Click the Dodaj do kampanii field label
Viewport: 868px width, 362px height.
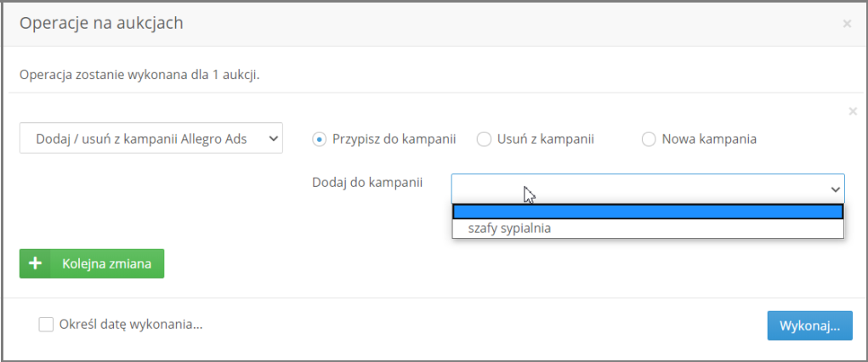tap(367, 182)
